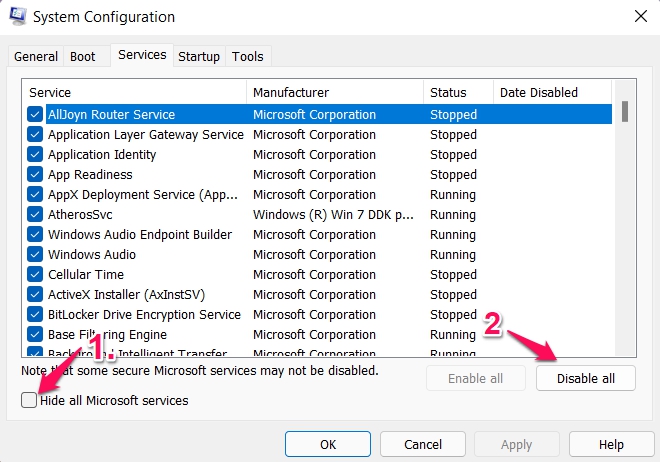This screenshot has height=462, width=660.
Task: Switch to the Tools tab
Action: [x=248, y=56]
